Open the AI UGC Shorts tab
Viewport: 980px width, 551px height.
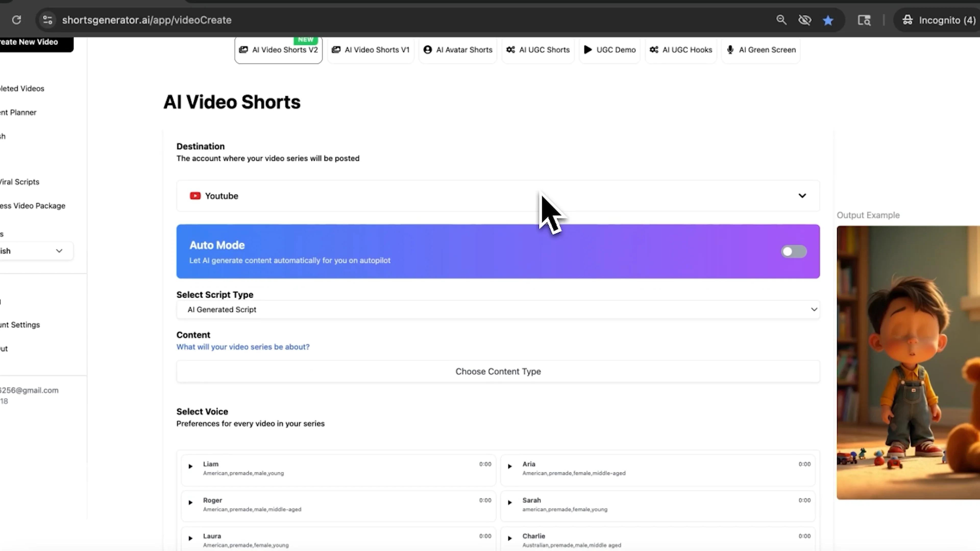click(x=538, y=50)
